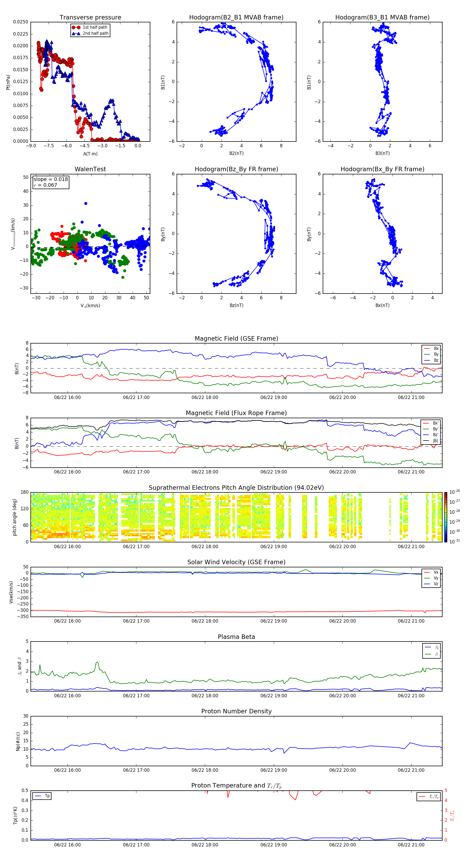
Task: Click 'Np(#/cc)' axis label
Action: click(18, 741)
